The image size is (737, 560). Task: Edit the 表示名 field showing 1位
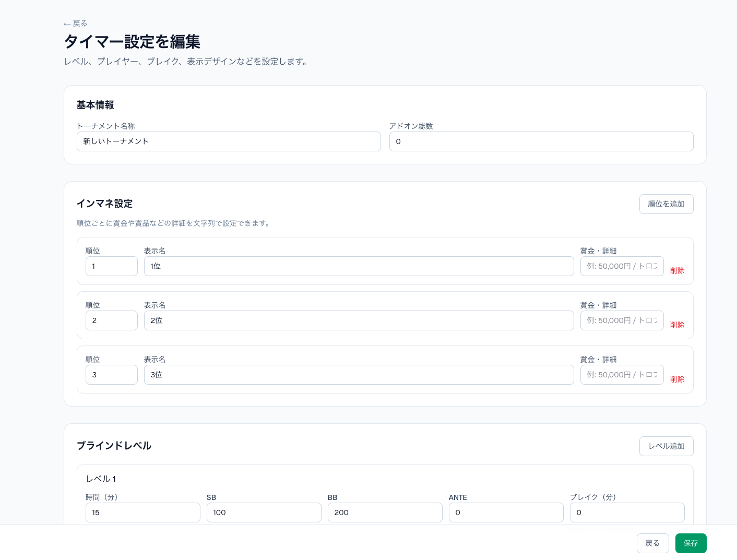pyautogui.click(x=359, y=266)
